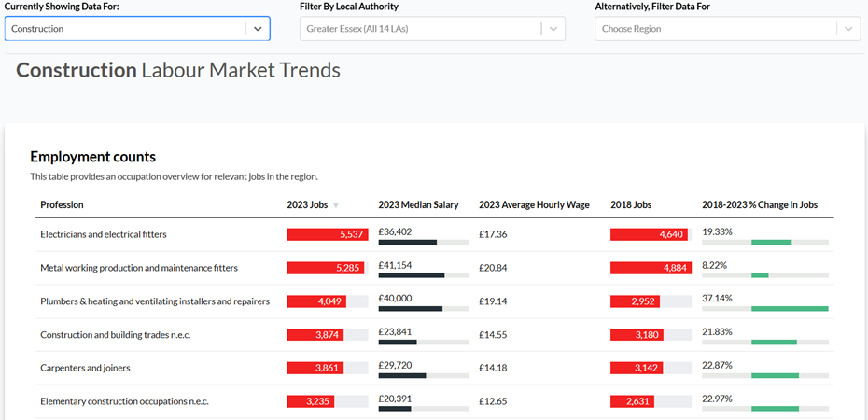Click the green 37.14% change bar
868x420 pixels.
pos(790,309)
